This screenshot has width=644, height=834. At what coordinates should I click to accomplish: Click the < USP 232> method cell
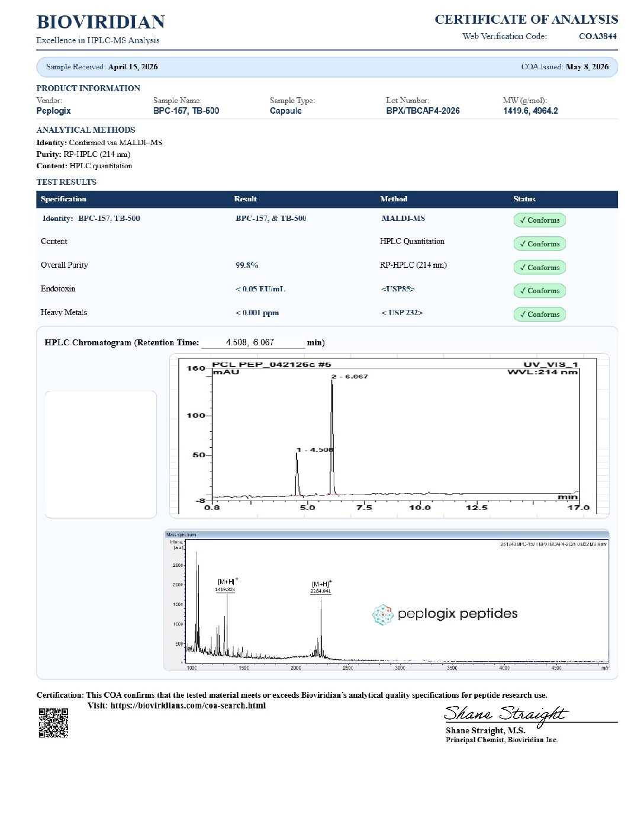click(402, 313)
